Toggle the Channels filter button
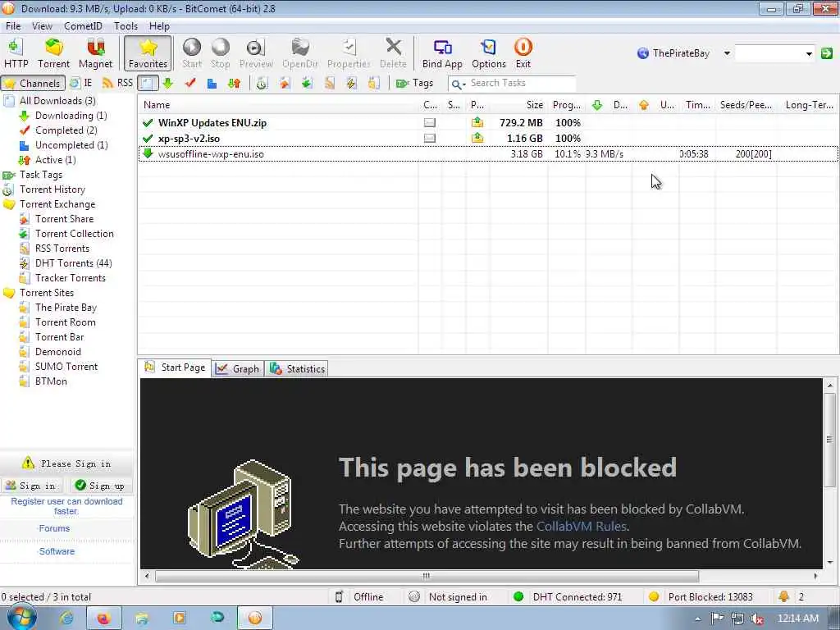Viewport: 840px width, 630px height. click(33, 83)
